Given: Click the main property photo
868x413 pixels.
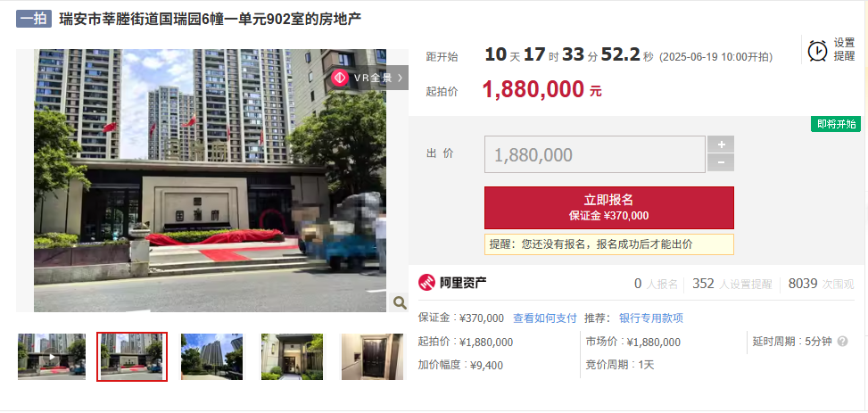Looking at the screenshot, I should pyautogui.click(x=211, y=180).
